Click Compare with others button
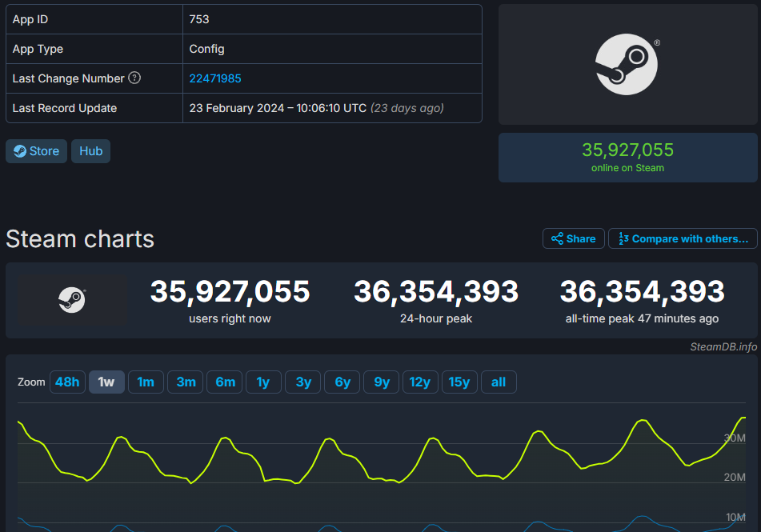The height and width of the screenshot is (532, 761). (683, 239)
